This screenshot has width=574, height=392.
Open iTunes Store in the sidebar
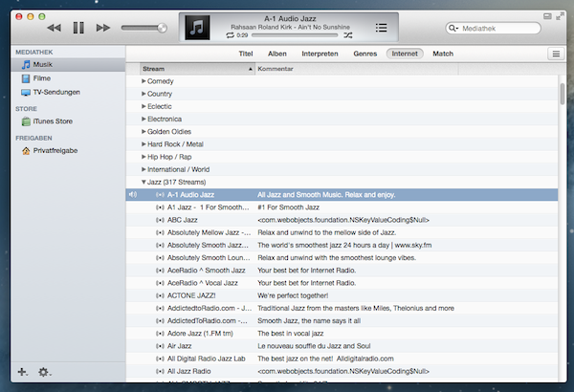68,121
